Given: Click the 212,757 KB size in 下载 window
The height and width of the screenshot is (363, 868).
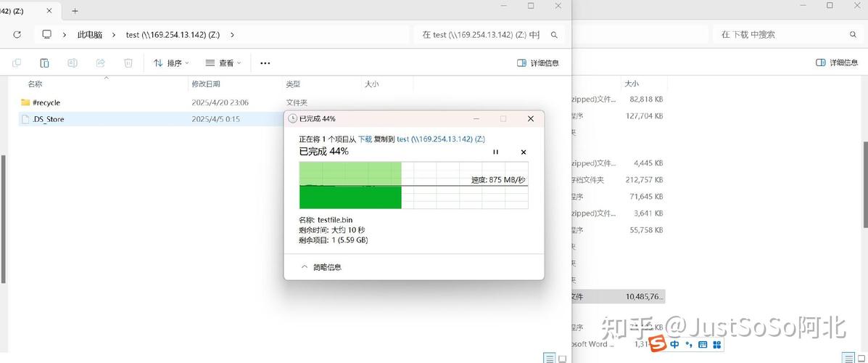Looking at the screenshot, I should (x=644, y=179).
